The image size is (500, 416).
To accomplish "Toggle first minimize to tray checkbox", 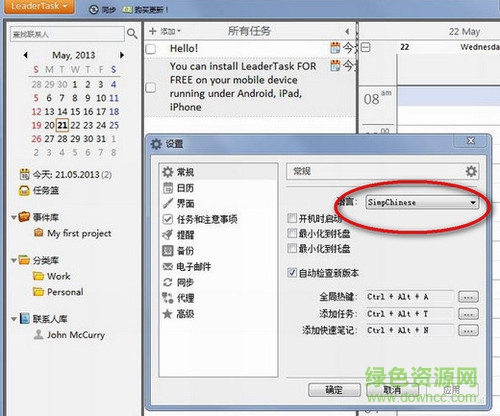I will 292,233.
